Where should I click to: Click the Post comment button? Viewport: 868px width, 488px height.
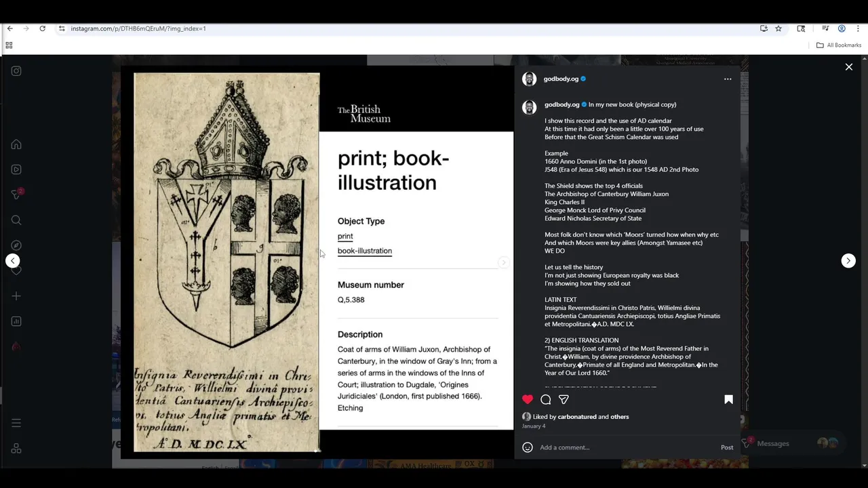point(727,447)
